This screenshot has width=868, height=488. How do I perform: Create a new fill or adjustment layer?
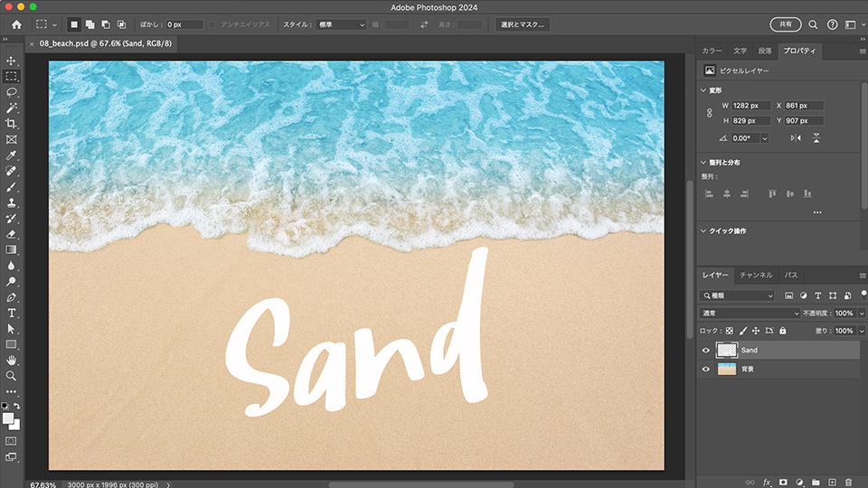point(799,483)
